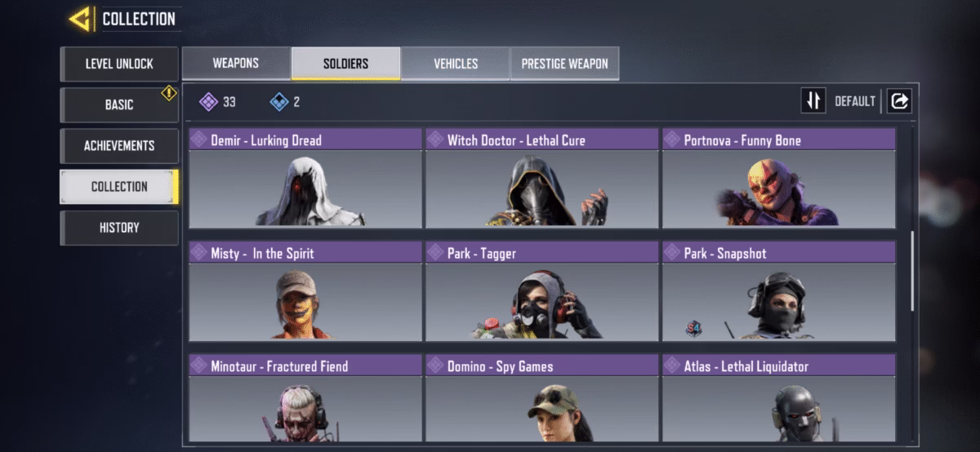Switch to the Weapons tab
The image size is (980, 452).
pyautogui.click(x=236, y=64)
